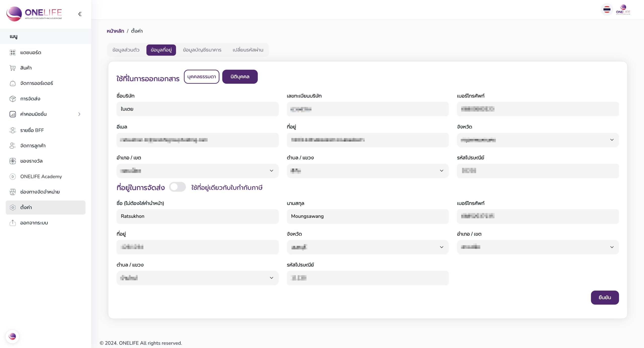The image size is (644, 348).
Task: Click the dashboard grid icon
Action: 13,53
